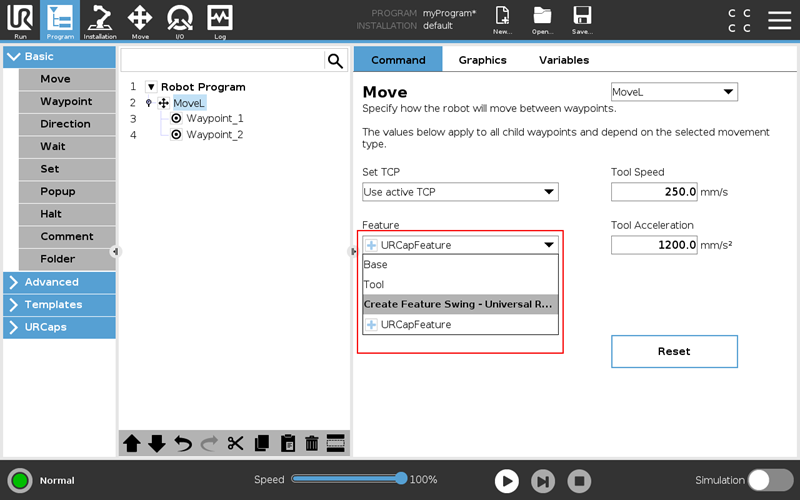Viewport: 800px width, 500px height.
Task: Click the Reset button
Action: pos(674,351)
